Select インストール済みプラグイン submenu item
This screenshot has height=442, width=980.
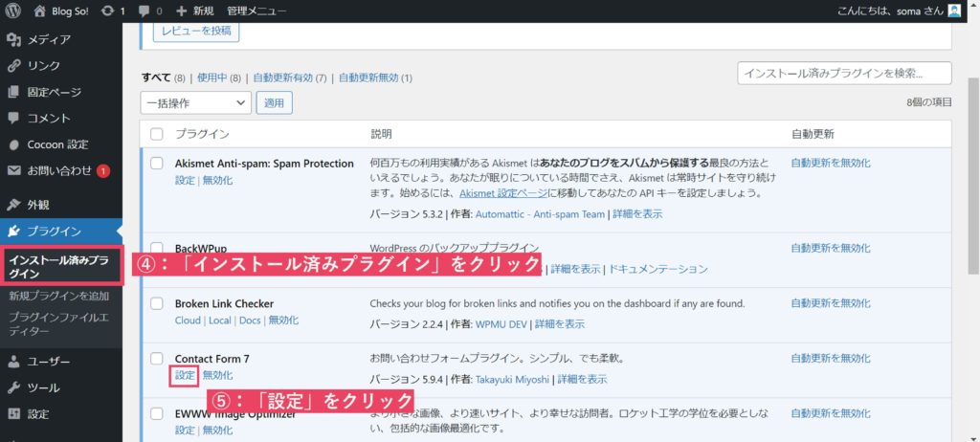pyautogui.click(x=59, y=266)
